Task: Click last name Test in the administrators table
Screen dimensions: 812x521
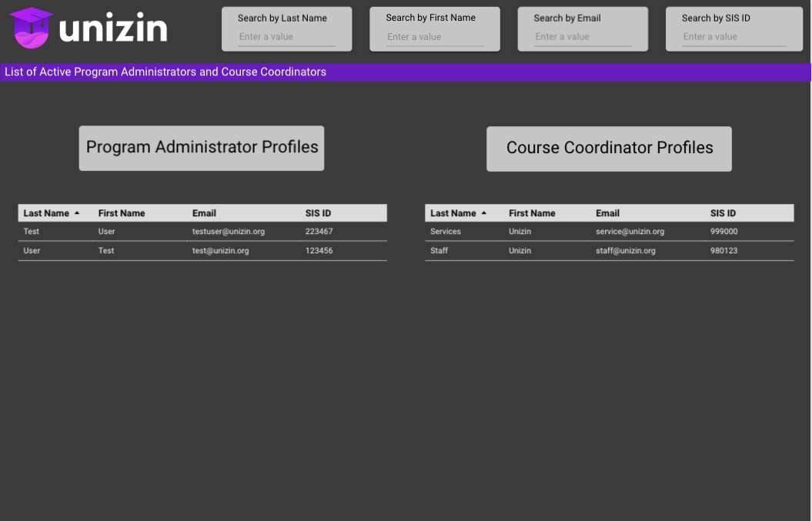Action: (31, 232)
